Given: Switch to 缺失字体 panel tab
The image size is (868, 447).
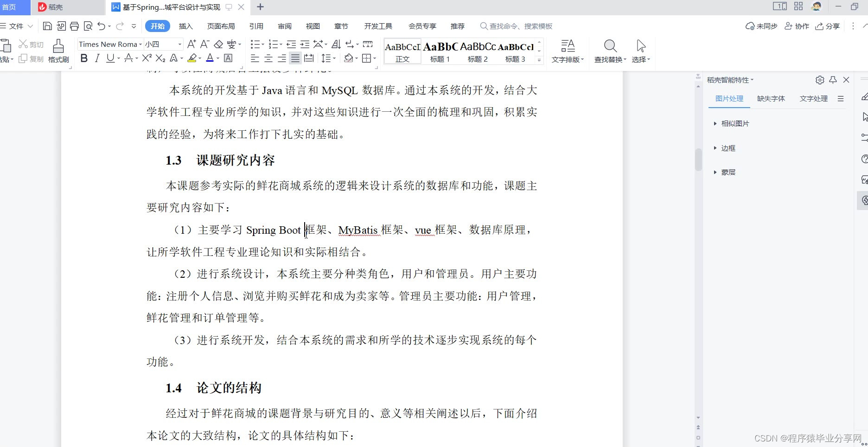Looking at the screenshot, I should 771,98.
